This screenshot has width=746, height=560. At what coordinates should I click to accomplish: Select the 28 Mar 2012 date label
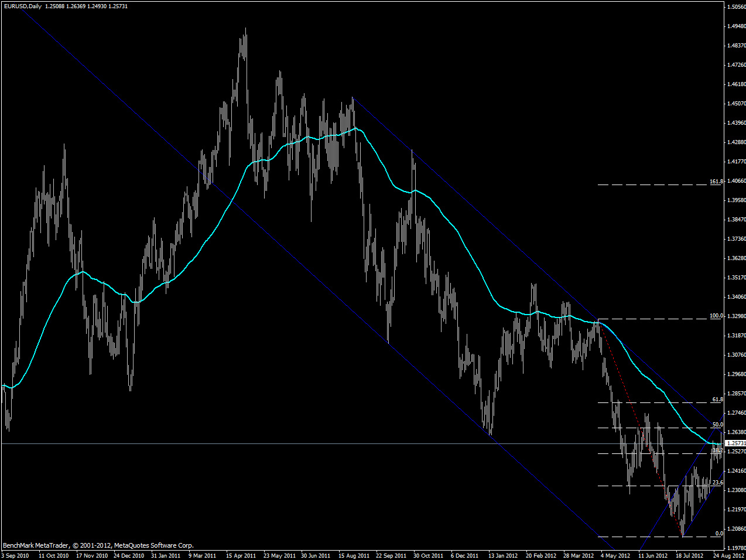pyautogui.click(x=579, y=556)
